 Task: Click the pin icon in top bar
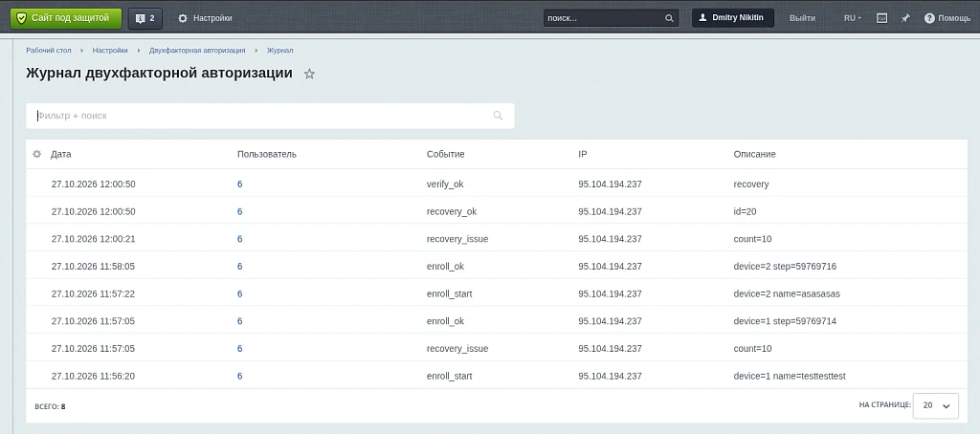[x=905, y=18]
